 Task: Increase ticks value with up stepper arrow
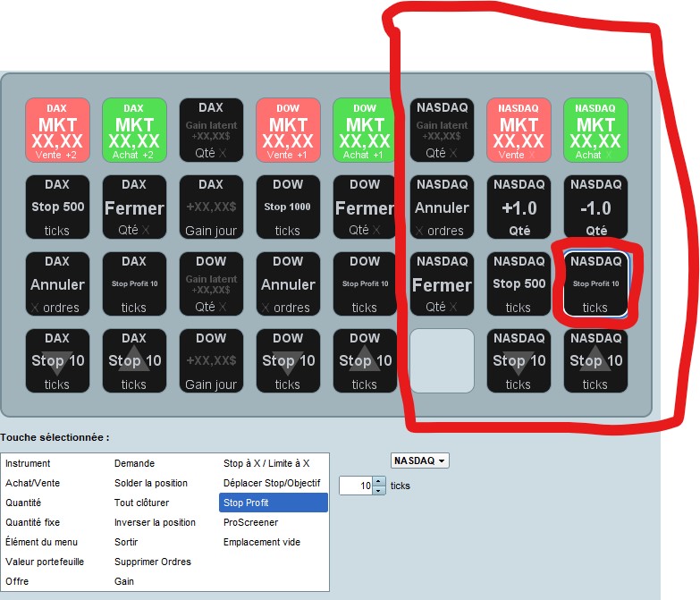pos(379,481)
